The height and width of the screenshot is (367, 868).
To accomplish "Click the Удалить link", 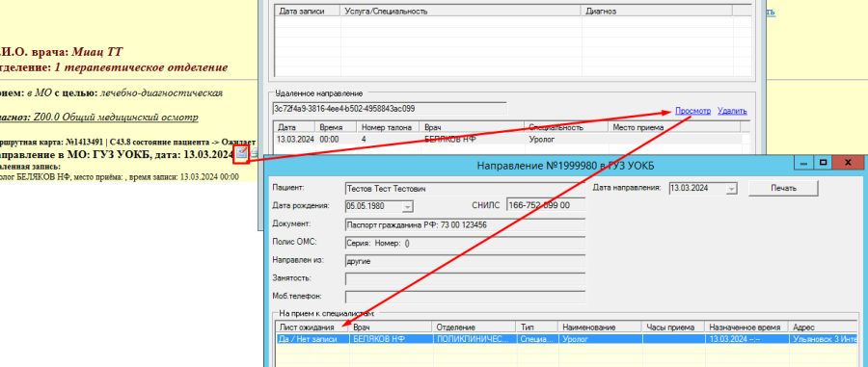I will pos(732,111).
